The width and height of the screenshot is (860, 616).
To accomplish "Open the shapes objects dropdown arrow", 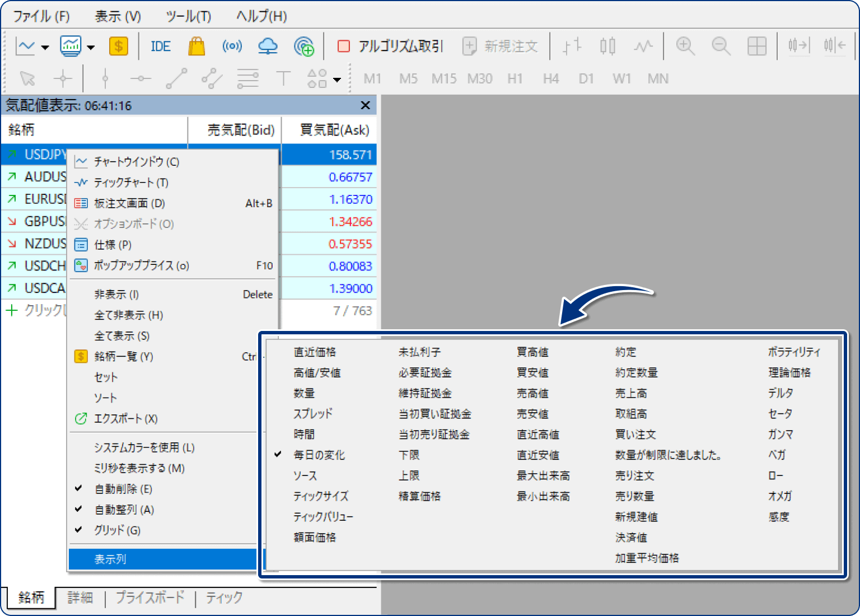I will pos(337,80).
